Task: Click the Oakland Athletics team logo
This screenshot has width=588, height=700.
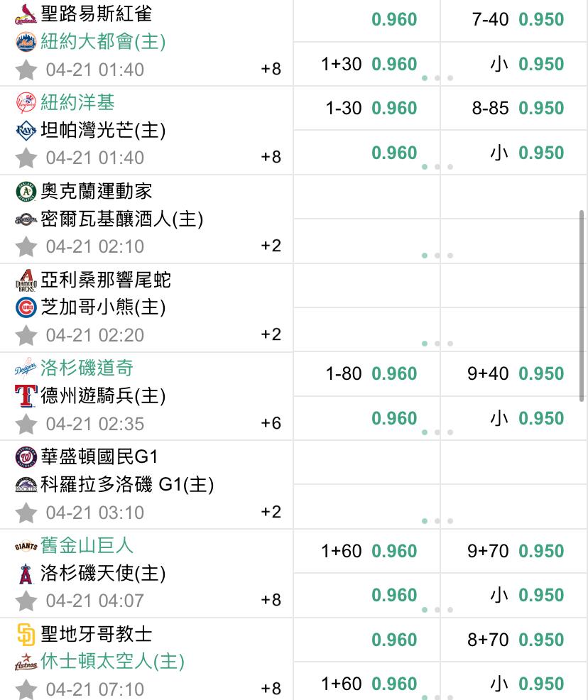Action: pos(26,192)
